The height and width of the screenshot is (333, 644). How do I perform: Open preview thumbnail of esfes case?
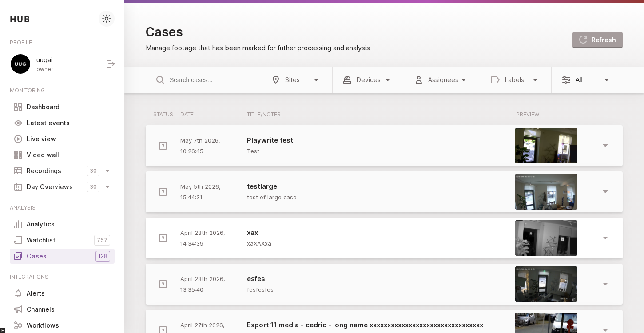[546, 284]
